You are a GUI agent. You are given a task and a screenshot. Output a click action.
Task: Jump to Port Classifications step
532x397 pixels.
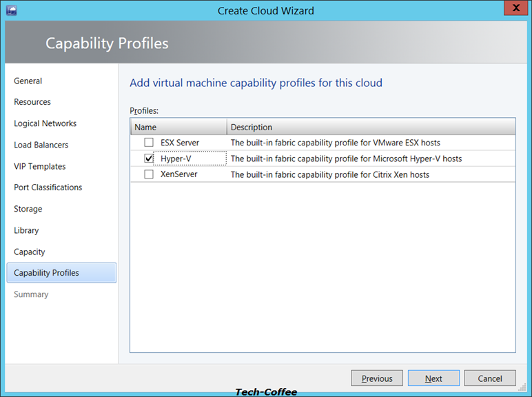click(x=48, y=187)
